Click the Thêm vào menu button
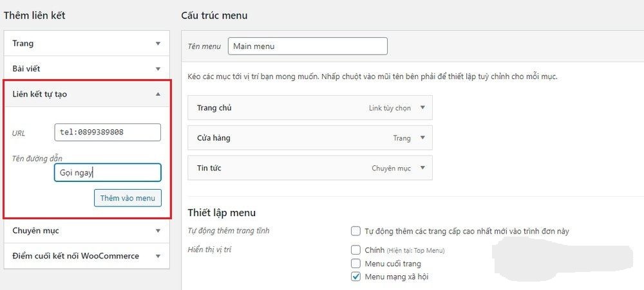The height and width of the screenshot is (290, 644). 128,198
